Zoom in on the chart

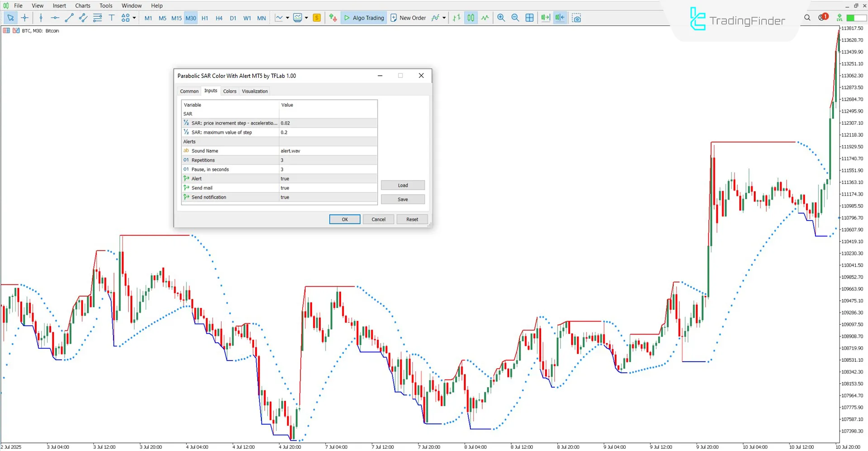pos(501,18)
